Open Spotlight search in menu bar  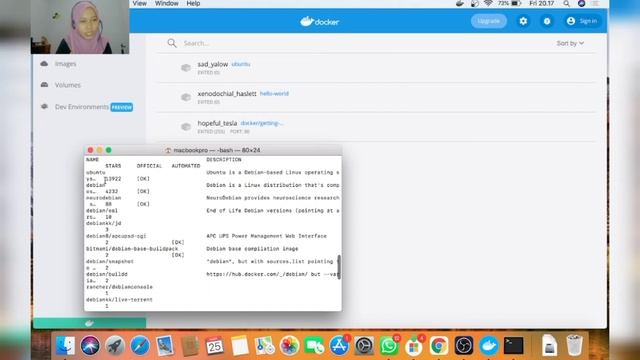coord(567,3)
